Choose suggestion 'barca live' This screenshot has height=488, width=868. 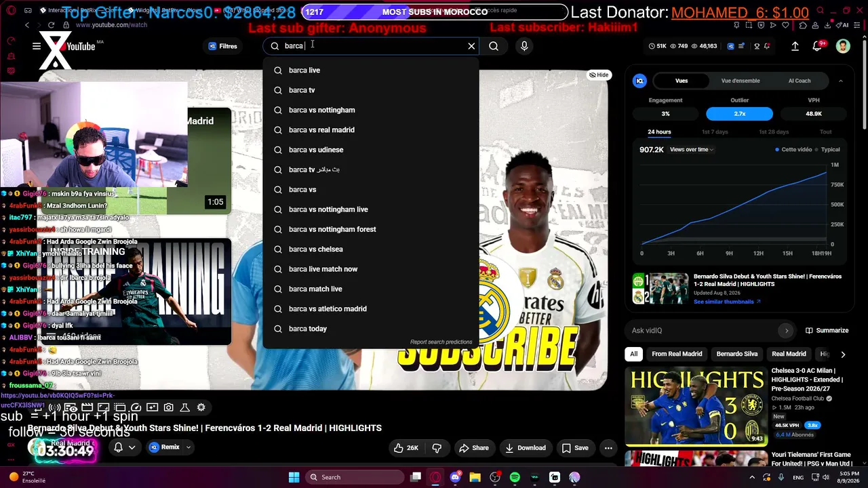pos(371,70)
